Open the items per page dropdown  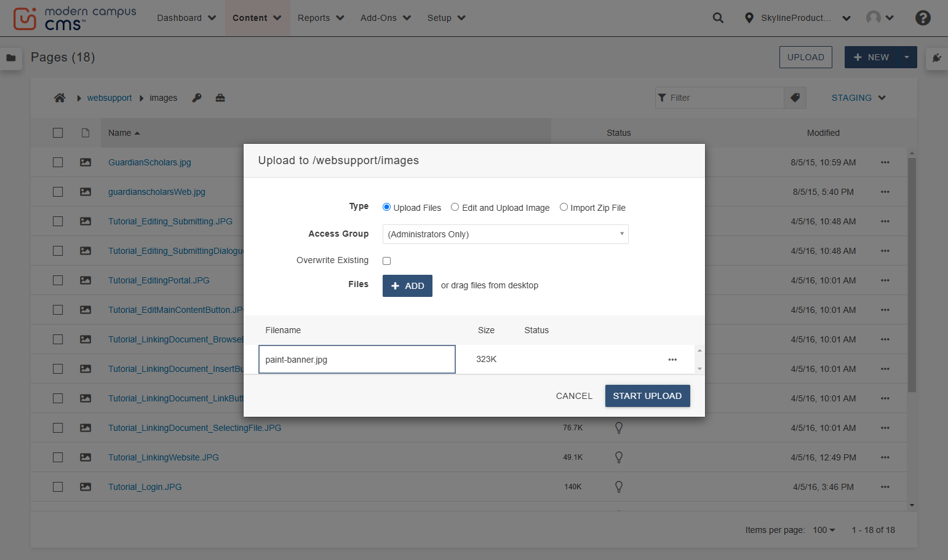pyautogui.click(x=824, y=530)
